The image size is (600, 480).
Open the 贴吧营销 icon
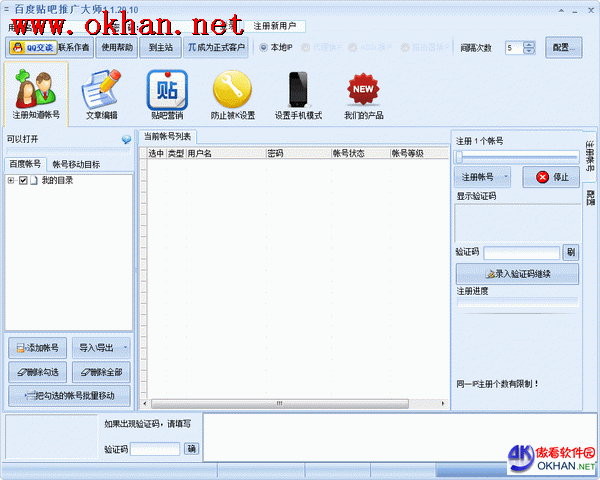pyautogui.click(x=167, y=94)
